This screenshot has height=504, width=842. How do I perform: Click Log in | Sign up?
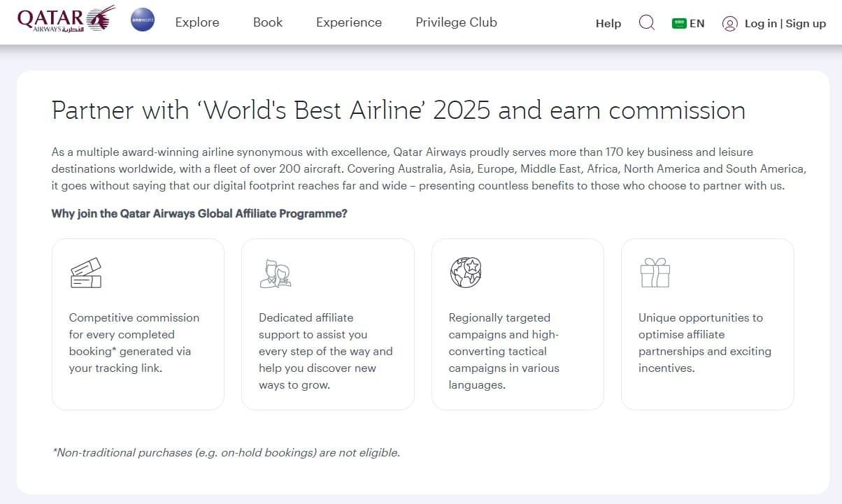tap(785, 24)
